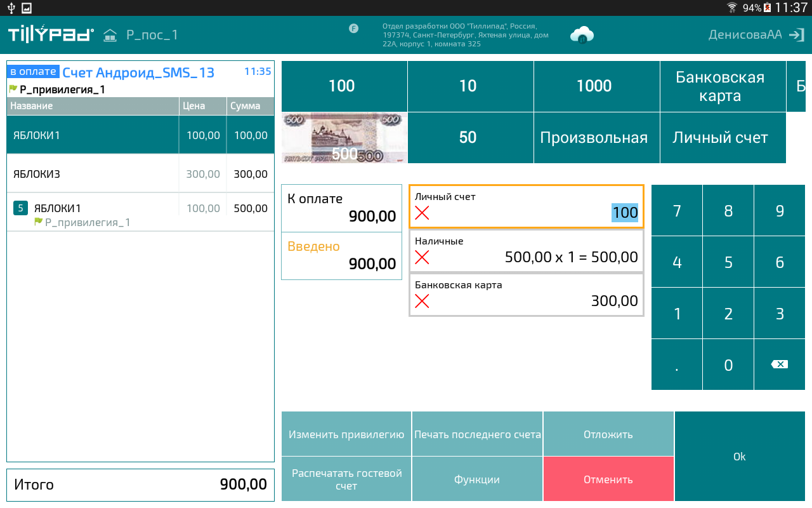Add 50 cash denomination
Image resolution: width=812 pixels, height=508 pixels.
click(470, 138)
